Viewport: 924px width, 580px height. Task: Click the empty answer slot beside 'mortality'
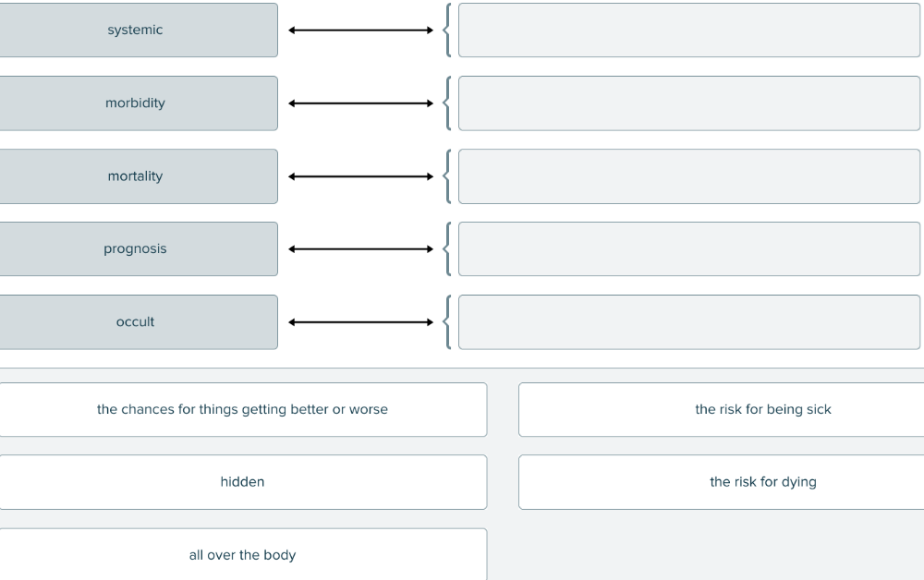(688, 176)
